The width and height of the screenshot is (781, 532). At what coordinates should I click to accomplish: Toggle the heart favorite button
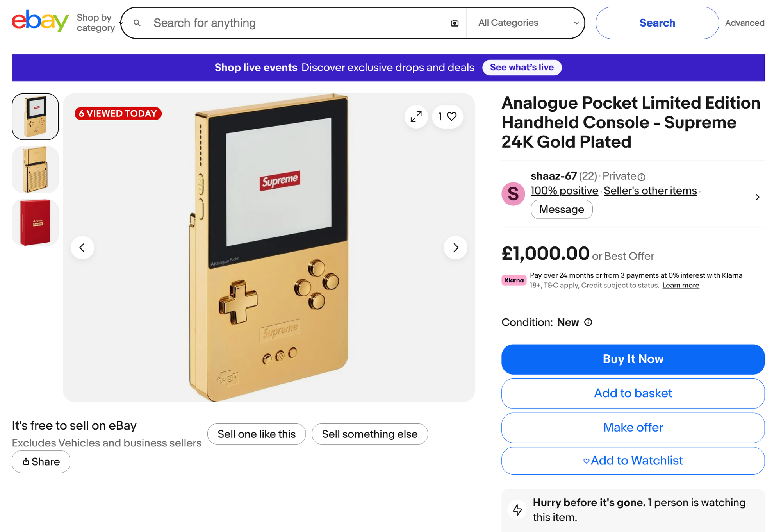(448, 116)
